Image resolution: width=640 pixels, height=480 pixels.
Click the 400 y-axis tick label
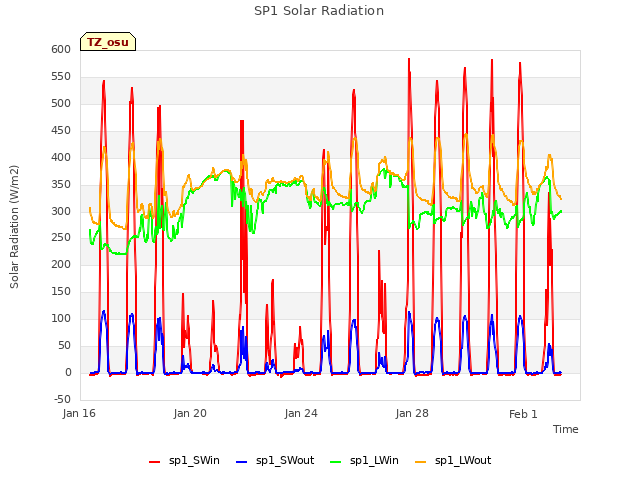pyautogui.click(x=61, y=157)
